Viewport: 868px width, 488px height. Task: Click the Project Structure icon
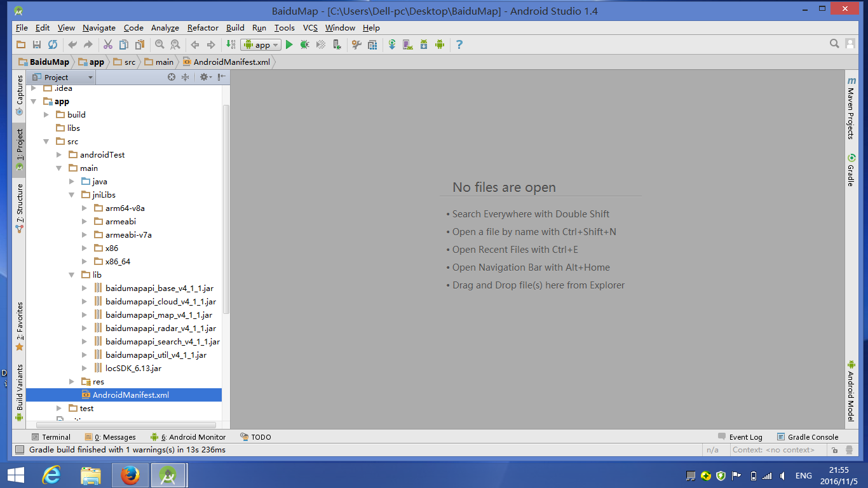point(372,44)
